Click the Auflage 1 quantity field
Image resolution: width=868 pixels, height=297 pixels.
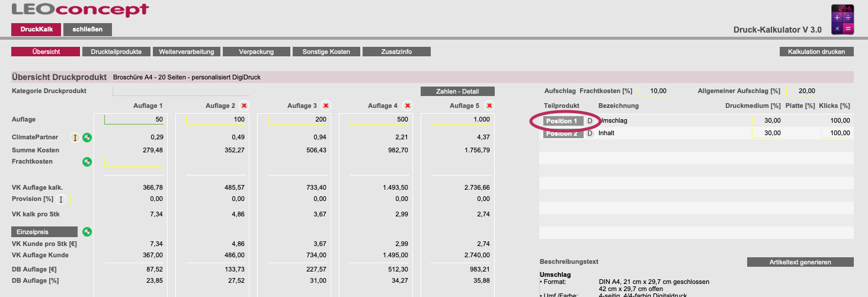134,120
